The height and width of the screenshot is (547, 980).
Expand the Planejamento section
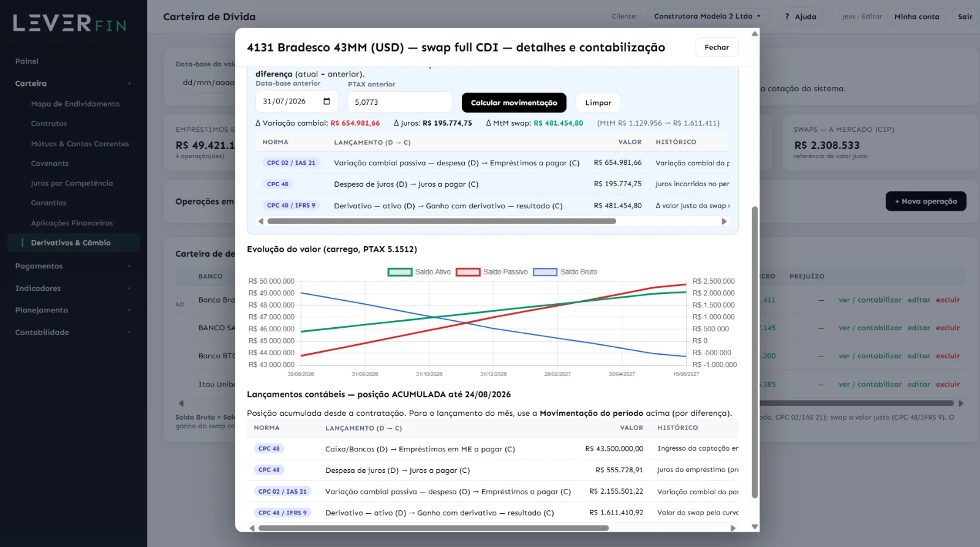[x=73, y=310]
